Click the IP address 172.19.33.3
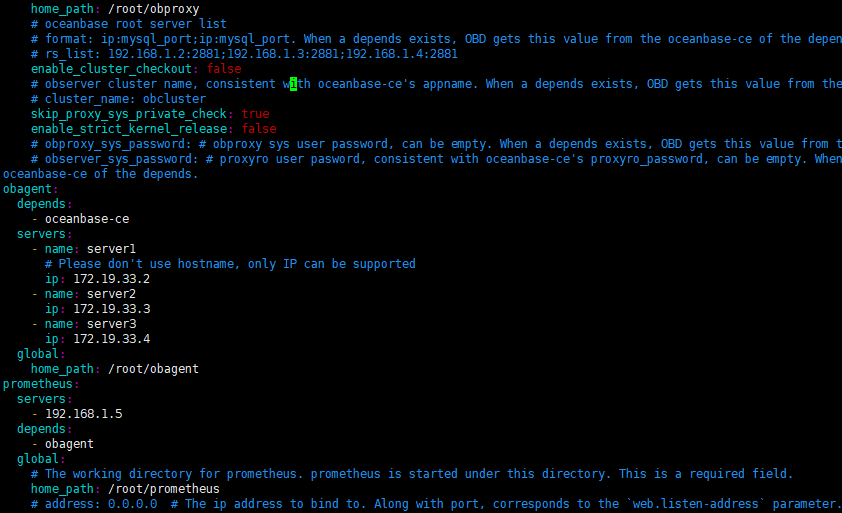Screen dimensions: 842x513 (112, 309)
